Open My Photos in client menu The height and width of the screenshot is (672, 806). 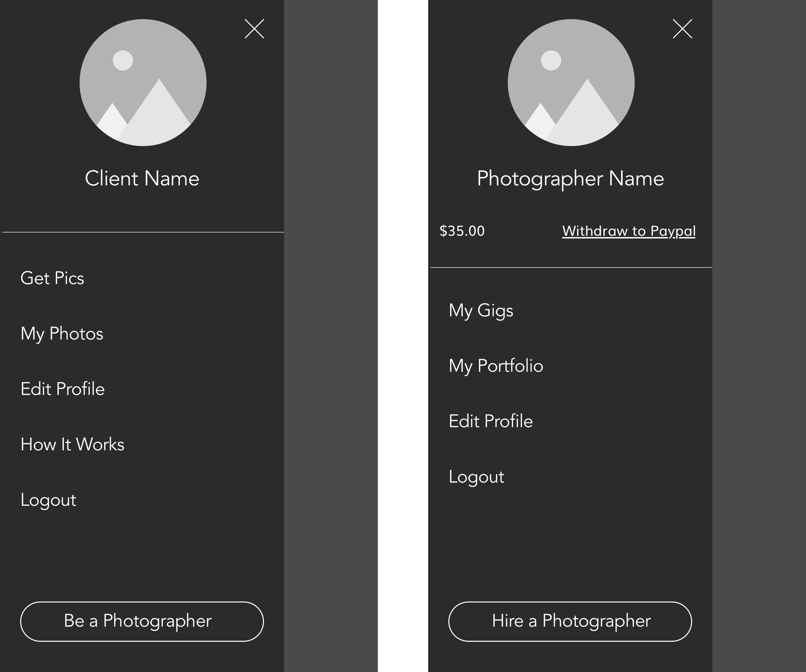point(62,333)
